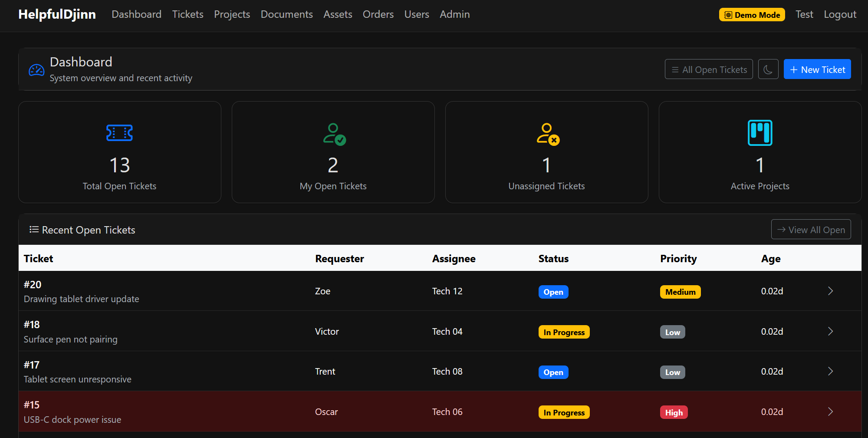The height and width of the screenshot is (438, 868).
Task: Open ticket #15 via its chevron arrow
Action: point(830,412)
